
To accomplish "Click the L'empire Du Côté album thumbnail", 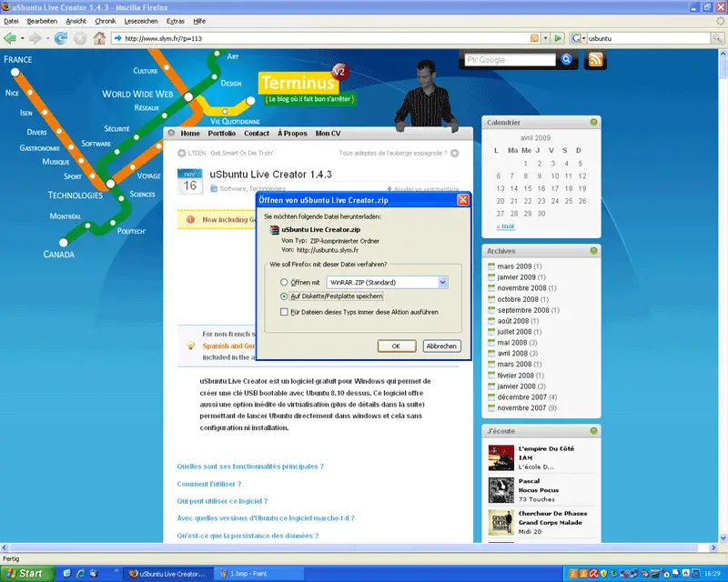I will tap(501, 457).
